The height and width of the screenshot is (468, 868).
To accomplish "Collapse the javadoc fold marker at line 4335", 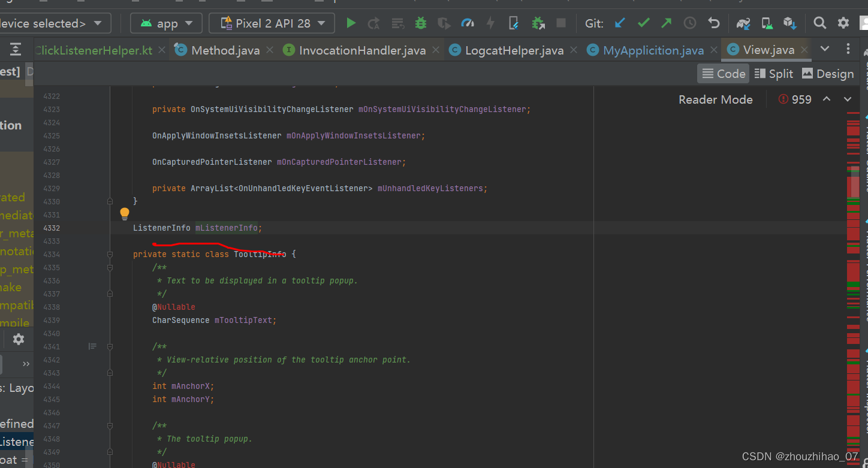I will pos(110,267).
